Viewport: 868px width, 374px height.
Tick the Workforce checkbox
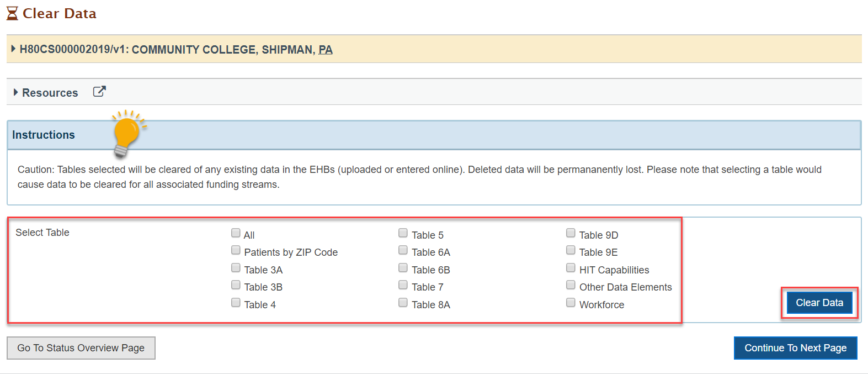[571, 303]
